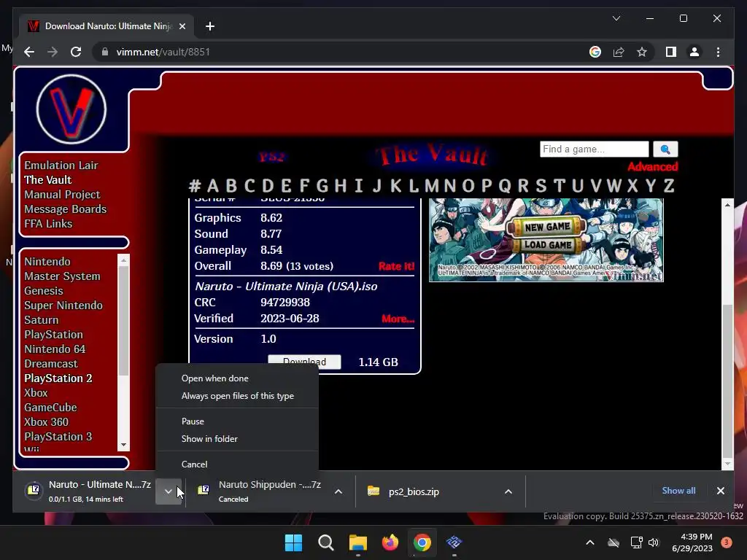Choose Always open files of this type
This screenshot has width=747, height=560.
(x=237, y=396)
